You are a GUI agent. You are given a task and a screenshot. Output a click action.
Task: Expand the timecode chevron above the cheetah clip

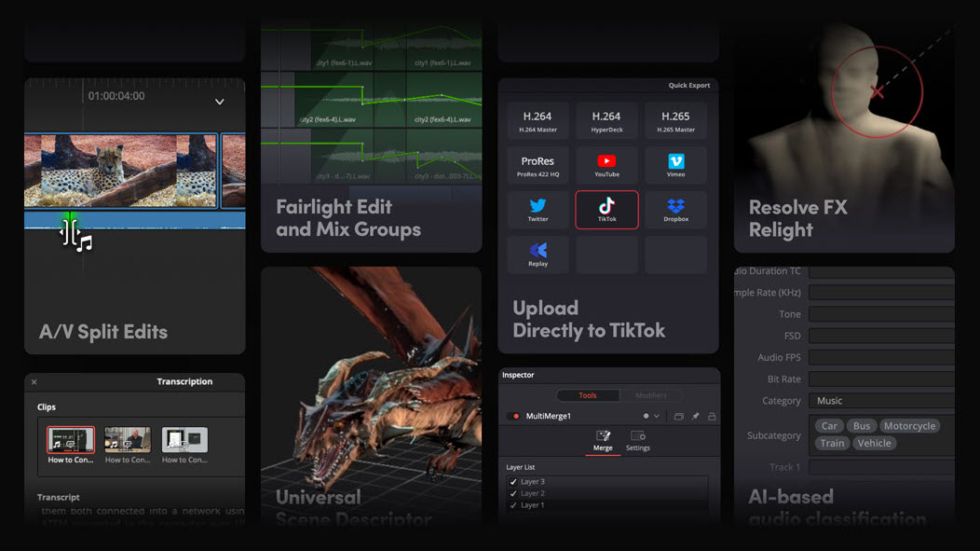pyautogui.click(x=220, y=102)
